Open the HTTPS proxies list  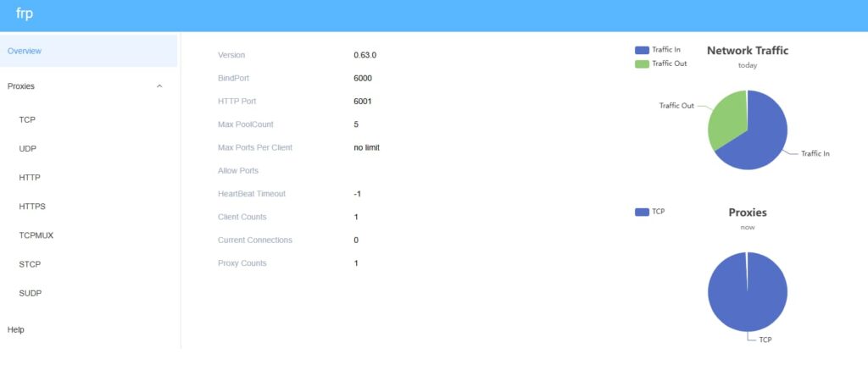pyautogui.click(x=32, y=207)
